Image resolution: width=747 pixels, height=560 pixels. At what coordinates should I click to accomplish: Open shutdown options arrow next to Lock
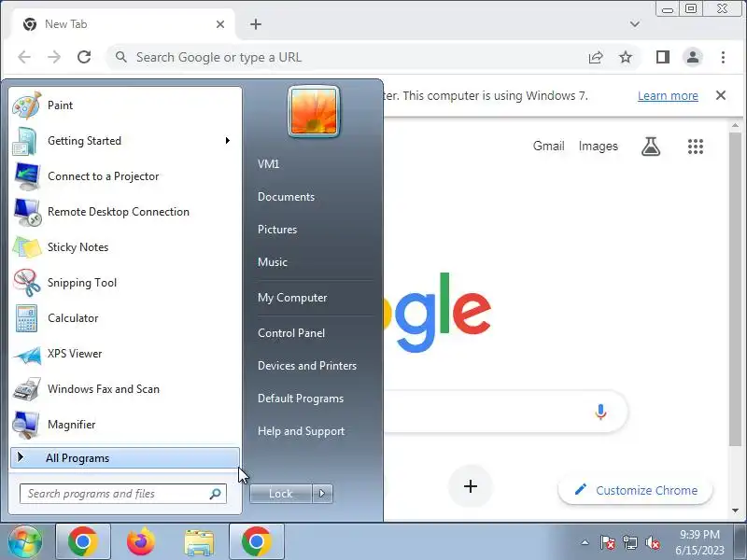pyautogui.click(x=322, y=494)
